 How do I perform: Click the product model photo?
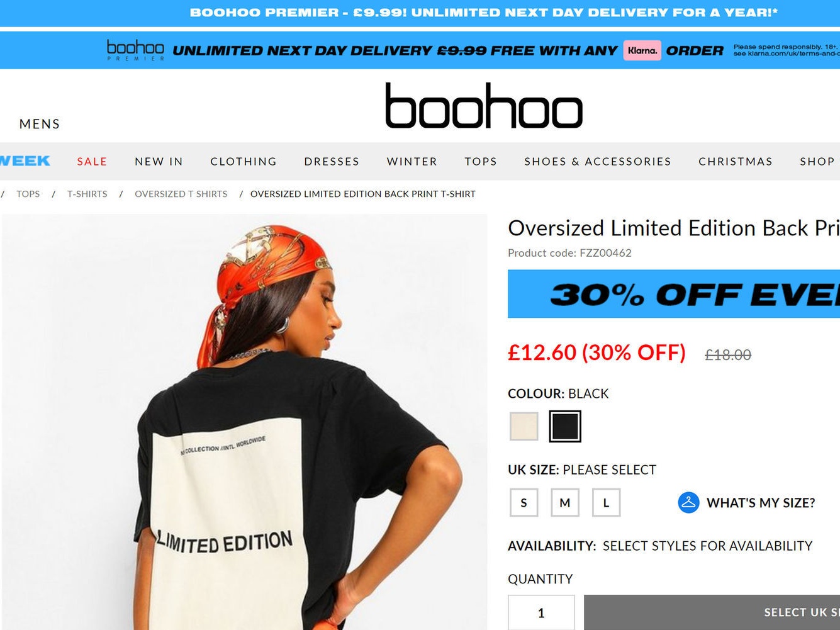[244, 422]
